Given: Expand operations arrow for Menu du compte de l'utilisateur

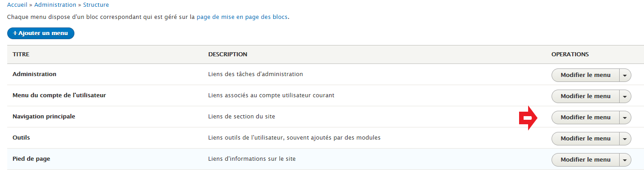Looking at the screenshot, I should coord(625,96).
